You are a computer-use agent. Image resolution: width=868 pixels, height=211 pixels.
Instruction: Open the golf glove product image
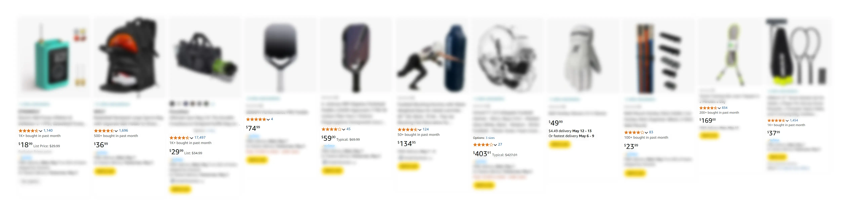pyautogui.click(x=583, y=57)
